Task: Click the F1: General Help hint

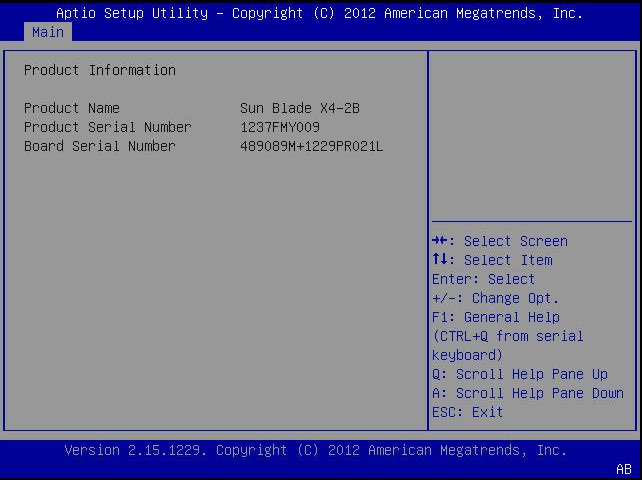Action: (x=496, y=317)
